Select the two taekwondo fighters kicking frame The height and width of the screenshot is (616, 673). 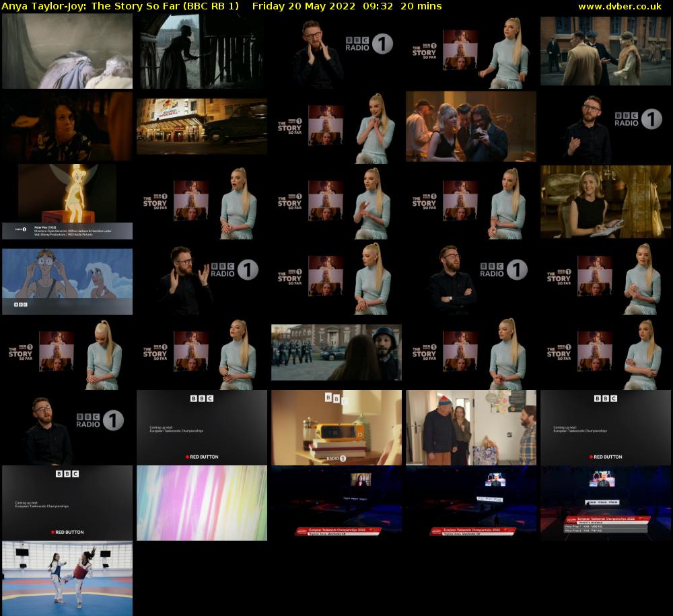point(67,578)
